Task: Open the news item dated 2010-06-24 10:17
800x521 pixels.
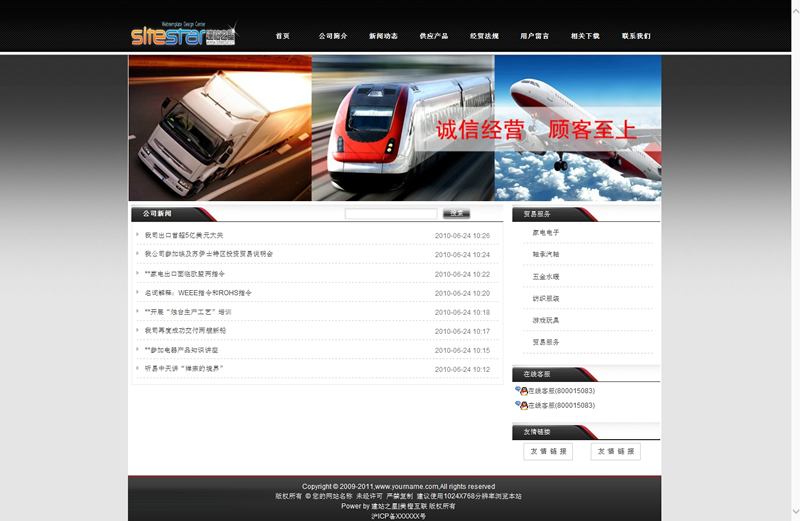Action: [x=185, y=331]
